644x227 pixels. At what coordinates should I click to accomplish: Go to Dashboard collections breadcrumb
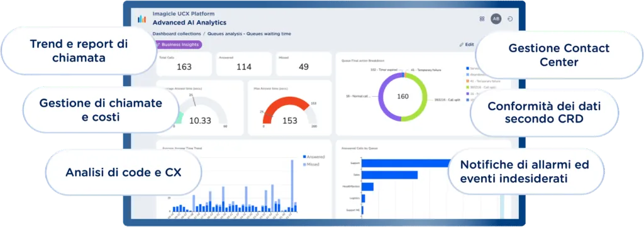tap(177, 34)
